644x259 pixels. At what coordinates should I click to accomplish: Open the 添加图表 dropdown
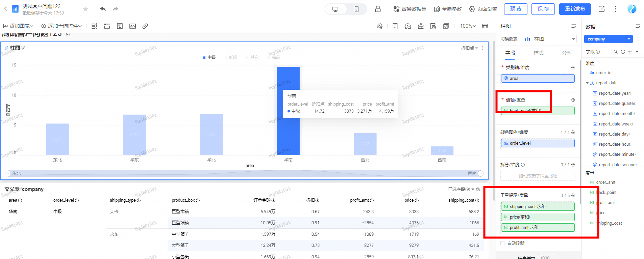(x=19, y=26)
